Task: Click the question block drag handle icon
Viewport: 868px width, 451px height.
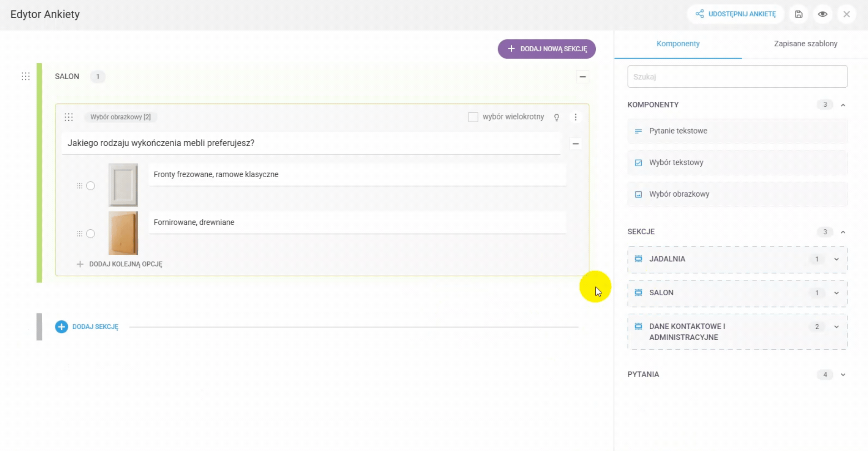Action: (69, 117)
